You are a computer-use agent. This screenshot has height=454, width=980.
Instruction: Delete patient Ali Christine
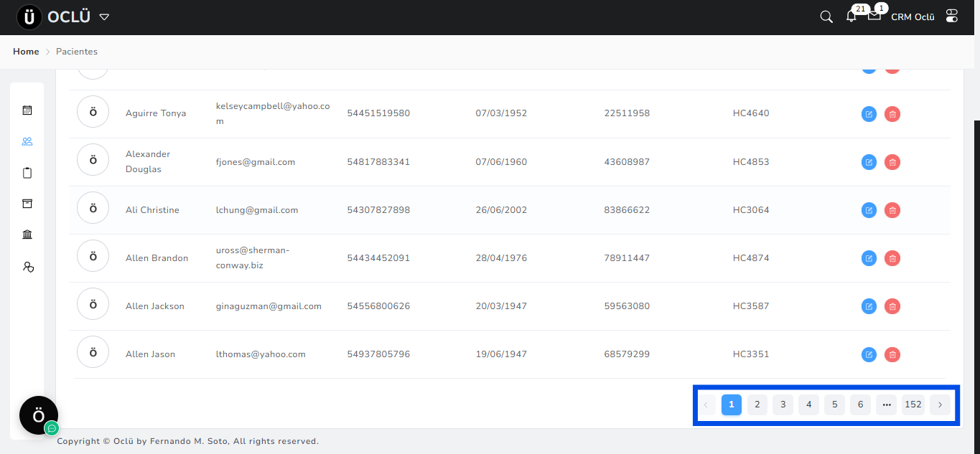[x=892, y=210]
